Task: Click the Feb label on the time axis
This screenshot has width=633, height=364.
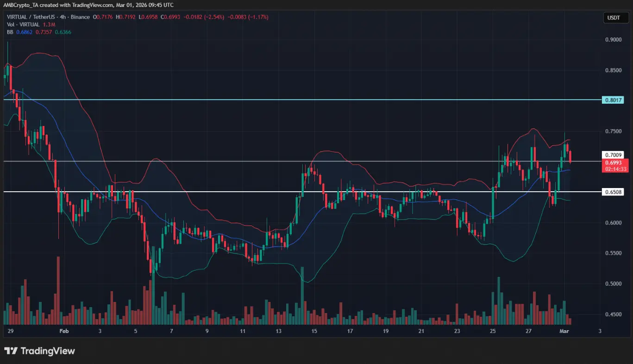Action: pyautogui.click(x=64, y=331)
